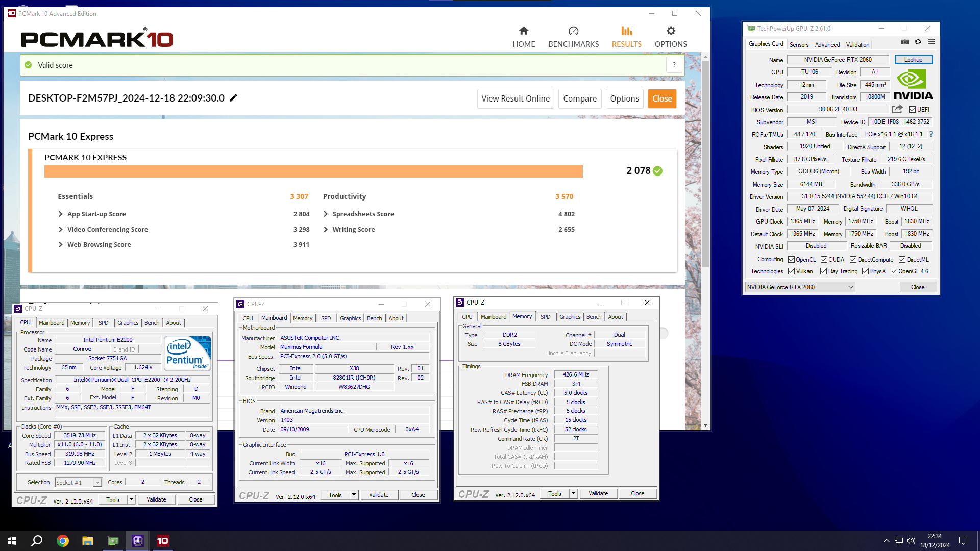
Task: Open SPD tab in CPU-Z Memory window
Action: [x=545, y=317]
